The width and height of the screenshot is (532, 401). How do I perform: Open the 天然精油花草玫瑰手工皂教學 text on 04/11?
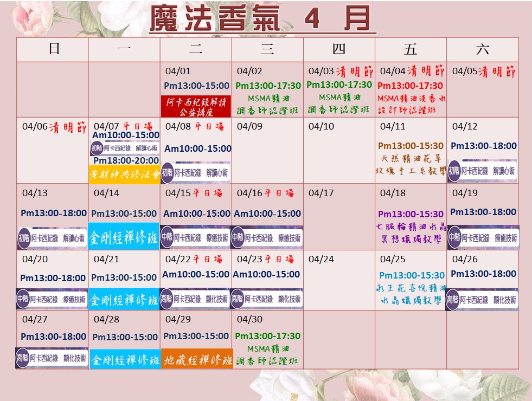point(411,165)
